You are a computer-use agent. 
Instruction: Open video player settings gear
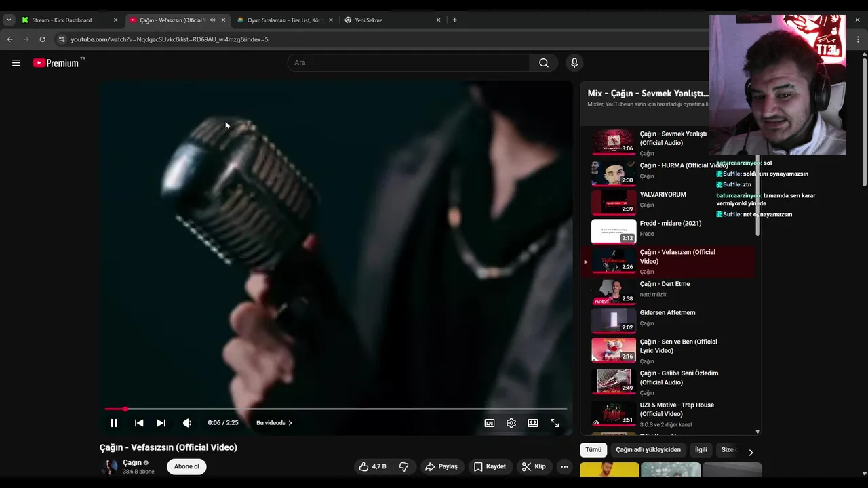click(511, 423)
